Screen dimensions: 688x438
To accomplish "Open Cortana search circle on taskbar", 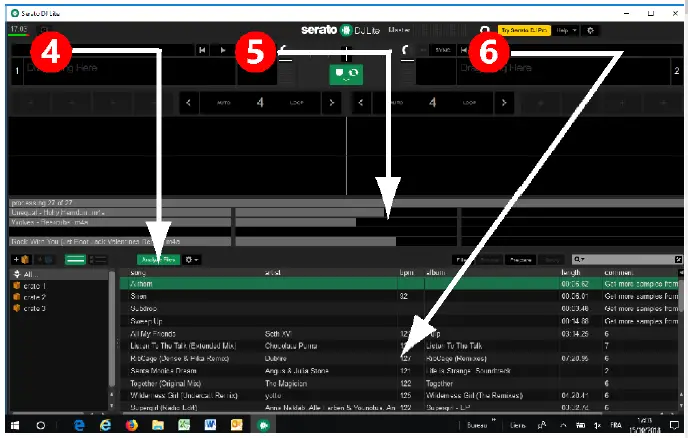I will pyautogui.click(x=41, y=425).
